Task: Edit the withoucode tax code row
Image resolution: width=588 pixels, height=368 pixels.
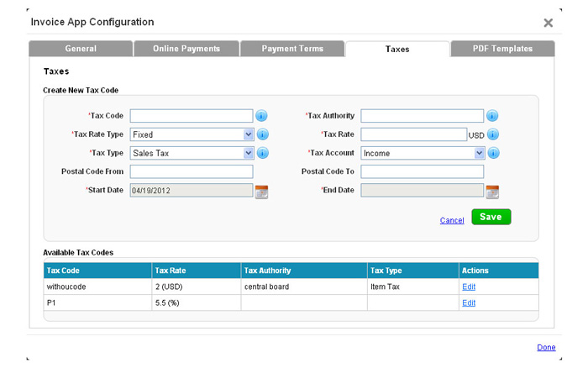Action: (469, 287)
